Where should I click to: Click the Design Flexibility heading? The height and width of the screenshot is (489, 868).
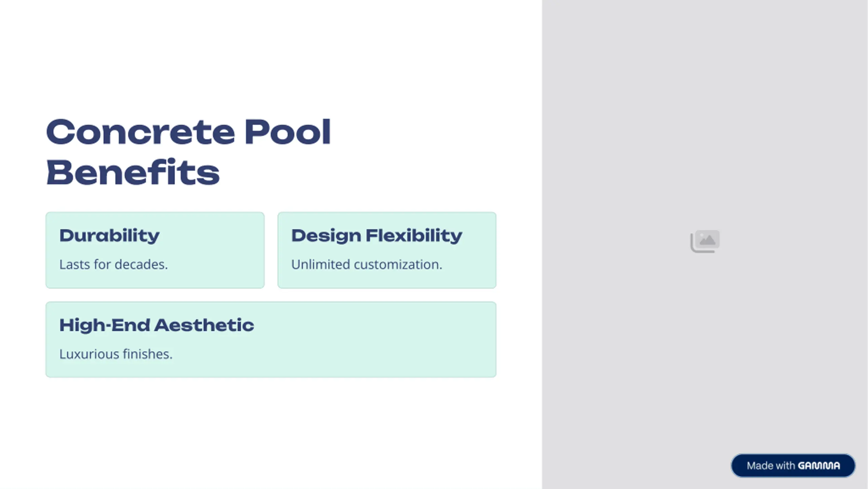tap(377, 236)
